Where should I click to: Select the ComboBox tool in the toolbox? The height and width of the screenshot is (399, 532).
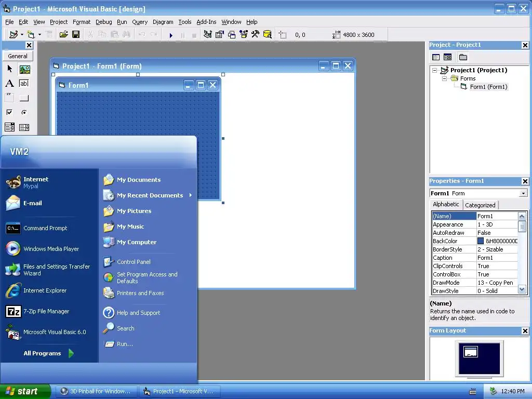tap(9, 127)
